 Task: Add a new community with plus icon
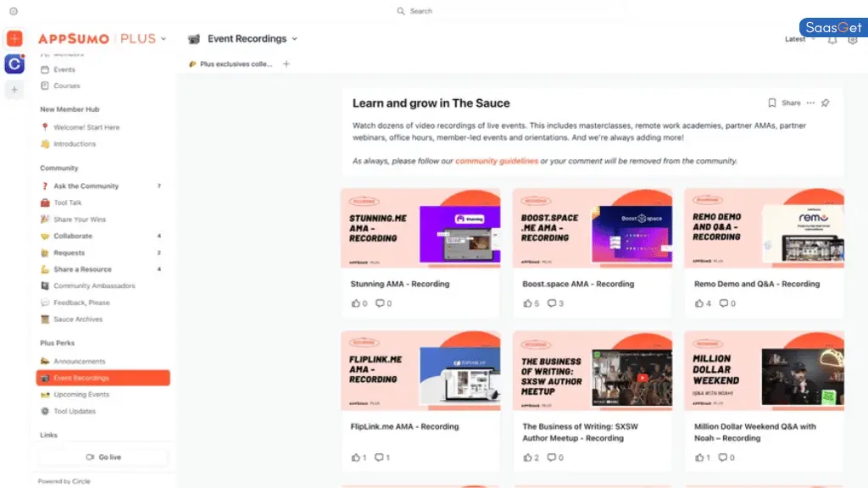[x=14, y=90]
